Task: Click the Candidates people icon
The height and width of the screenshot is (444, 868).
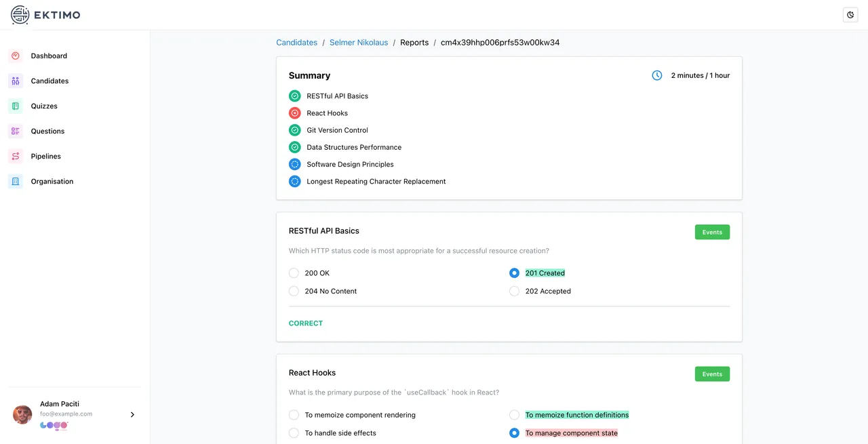Action: [16, 81]
